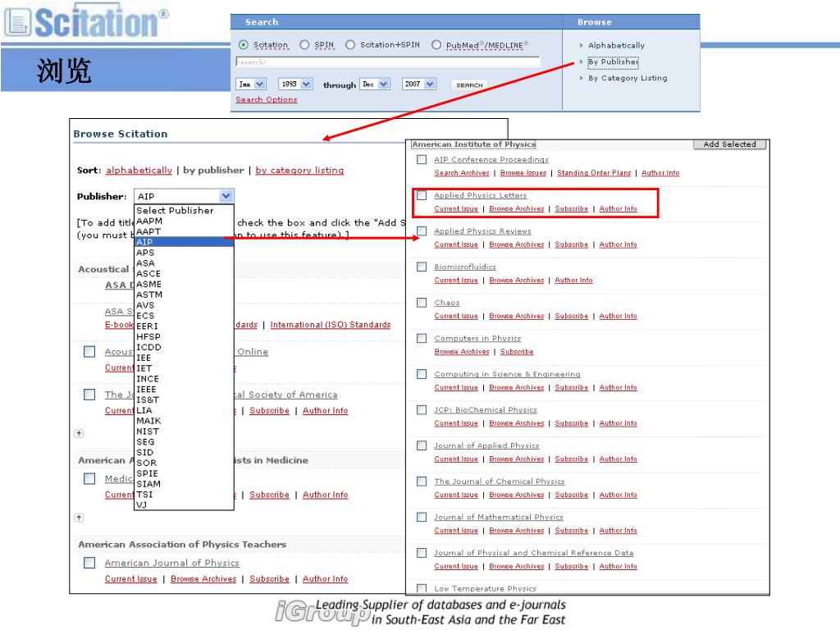Click the Scitation logo

tap(87, 21)
